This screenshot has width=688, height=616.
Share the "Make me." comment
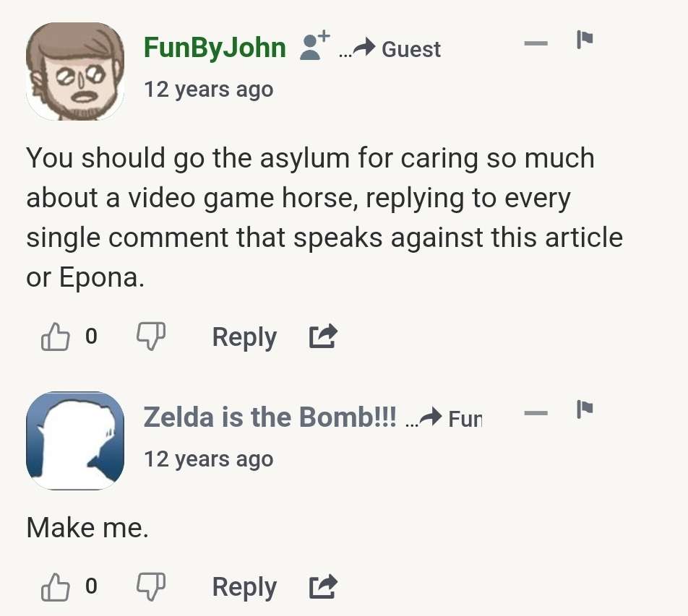(323, 586)
